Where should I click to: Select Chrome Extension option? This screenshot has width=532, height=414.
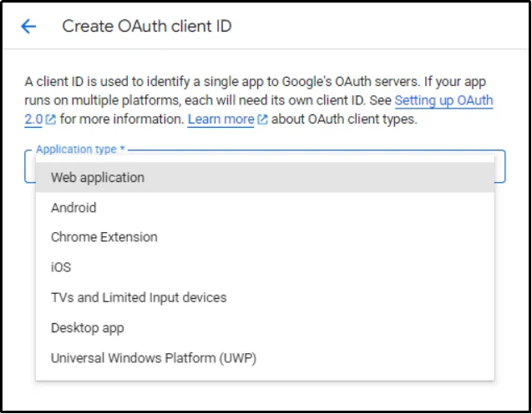click(265, 237)
